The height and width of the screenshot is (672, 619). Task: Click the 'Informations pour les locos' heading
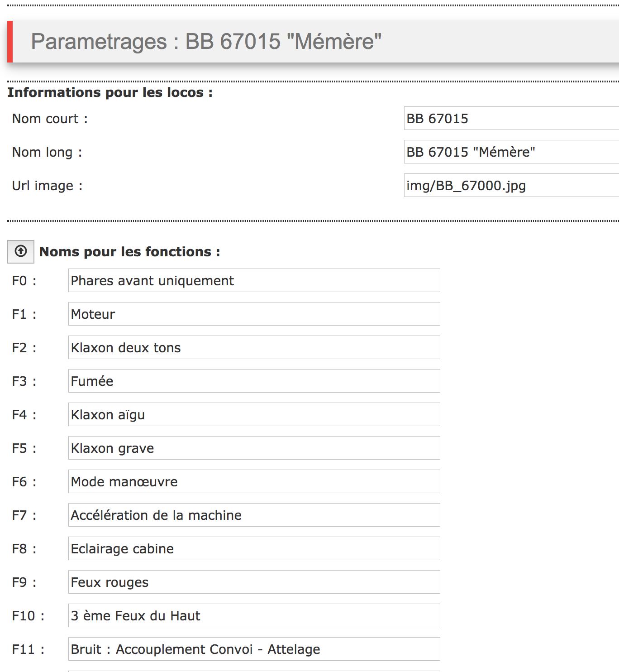pos(110,92)
